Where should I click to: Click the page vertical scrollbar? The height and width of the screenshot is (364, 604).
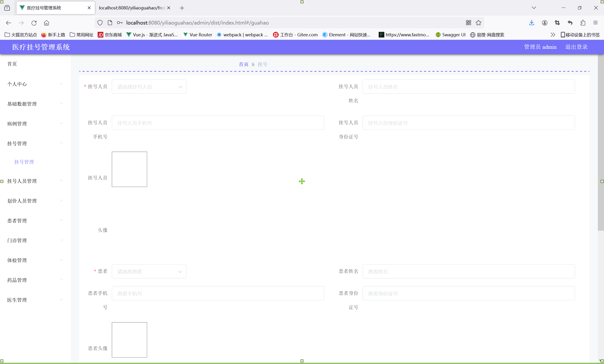pyautogui.click(x=600, y=142)
